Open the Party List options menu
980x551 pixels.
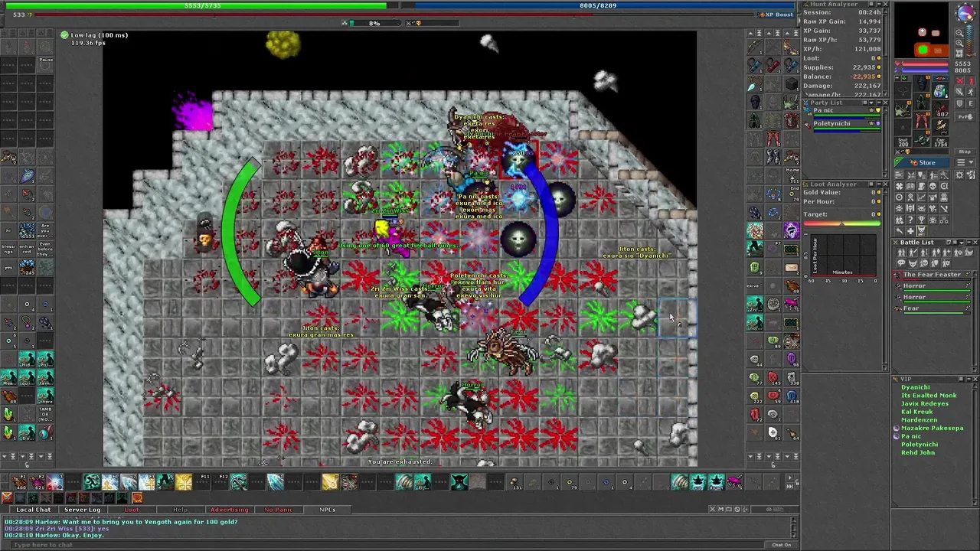pyautogui.click(x=865, y=103)
